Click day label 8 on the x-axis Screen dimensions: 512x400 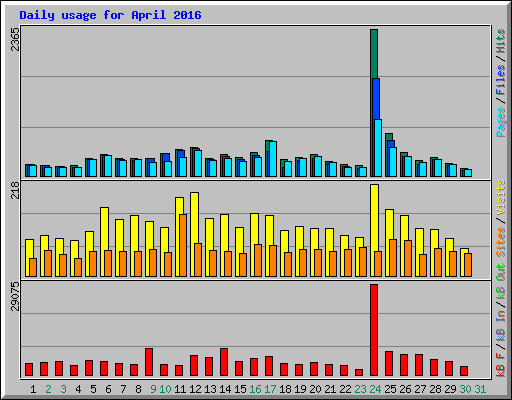point(138,389)
